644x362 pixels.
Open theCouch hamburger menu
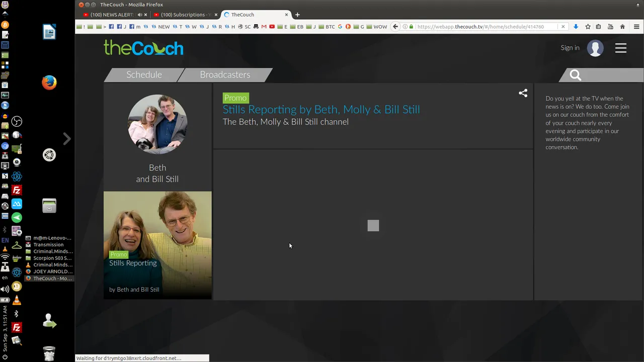(621, 48)
